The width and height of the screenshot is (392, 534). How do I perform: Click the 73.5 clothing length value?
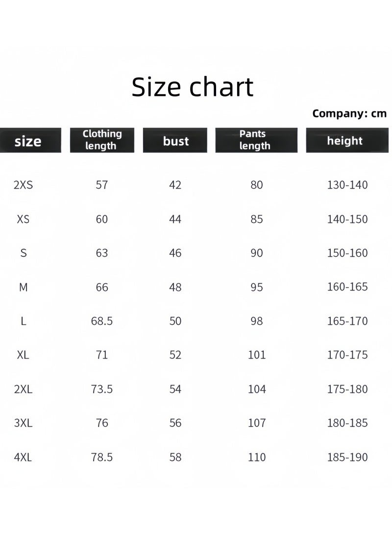[x=102, y=389]
